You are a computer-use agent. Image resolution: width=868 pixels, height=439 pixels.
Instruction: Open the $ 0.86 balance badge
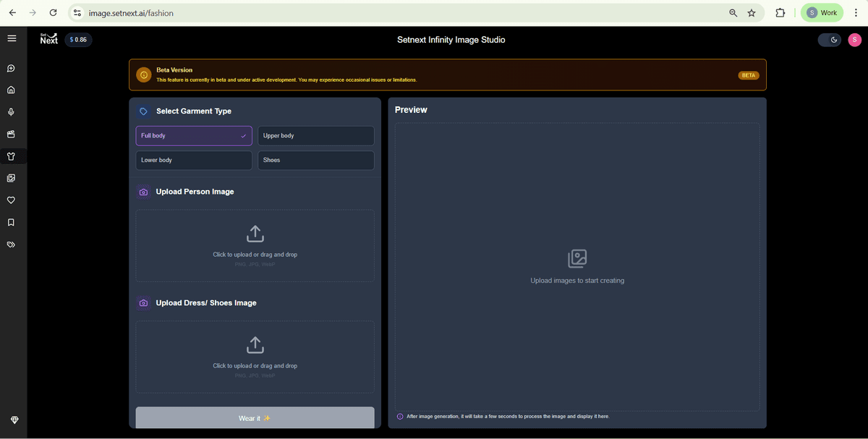78,40
